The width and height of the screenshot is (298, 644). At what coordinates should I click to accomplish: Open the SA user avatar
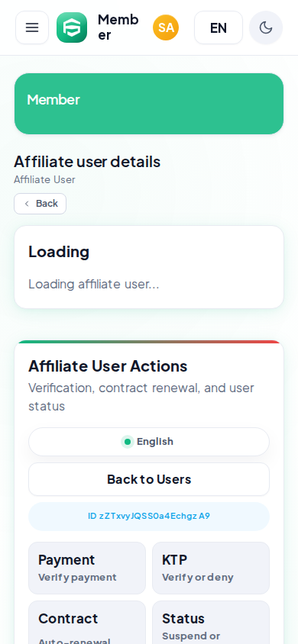click(166, 27)
